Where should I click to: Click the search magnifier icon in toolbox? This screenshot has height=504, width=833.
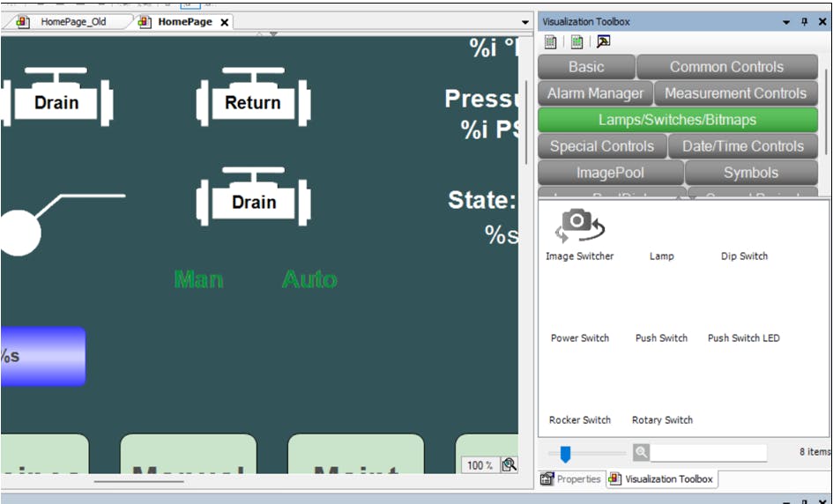(x=641, y=452)
